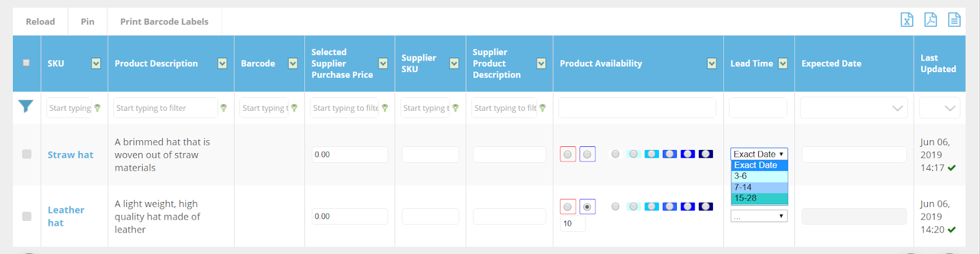Click the SKU filter lightbulb icon
980x254 pixels.
(x=98, y=108)
